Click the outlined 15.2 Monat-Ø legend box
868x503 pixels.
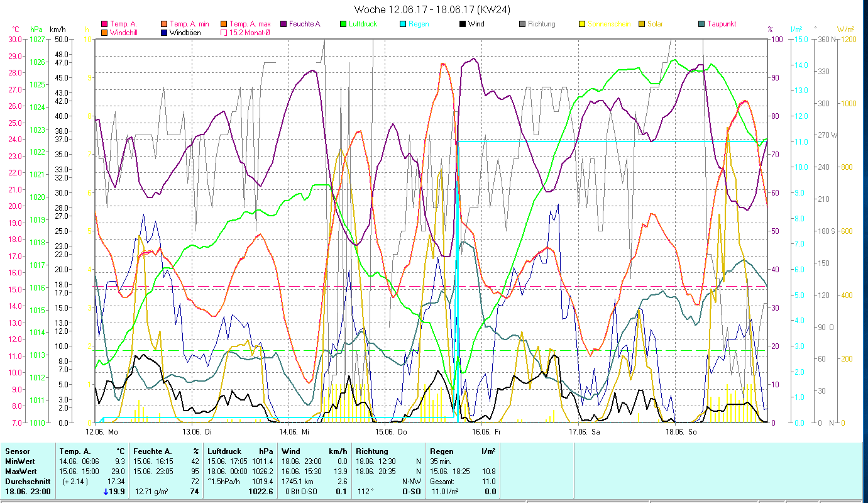click(x=223, y=33)
